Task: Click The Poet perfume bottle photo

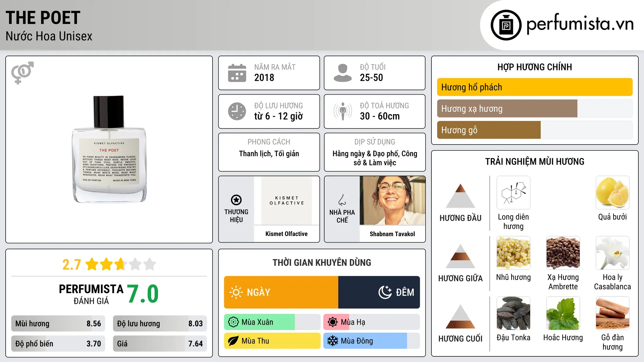Action: [x=109, y=149]
